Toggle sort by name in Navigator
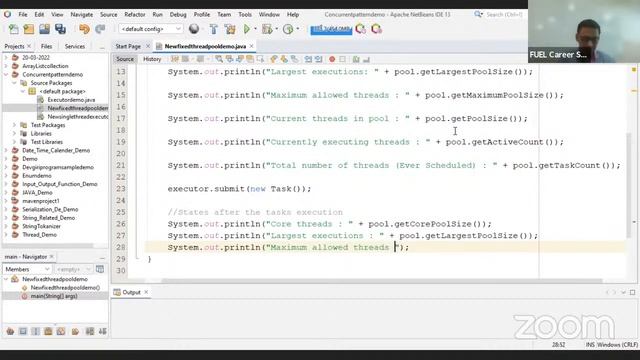This screenshot has height=360, width=640. click(x=90, y=331)
